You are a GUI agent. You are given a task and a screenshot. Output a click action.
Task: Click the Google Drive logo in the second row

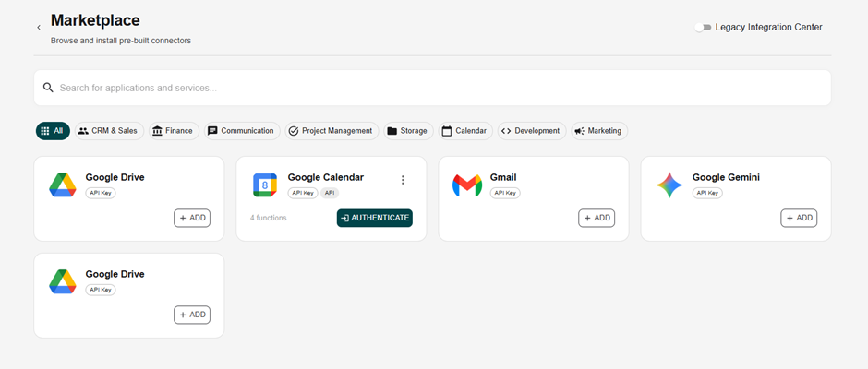[x=63, y=281]
